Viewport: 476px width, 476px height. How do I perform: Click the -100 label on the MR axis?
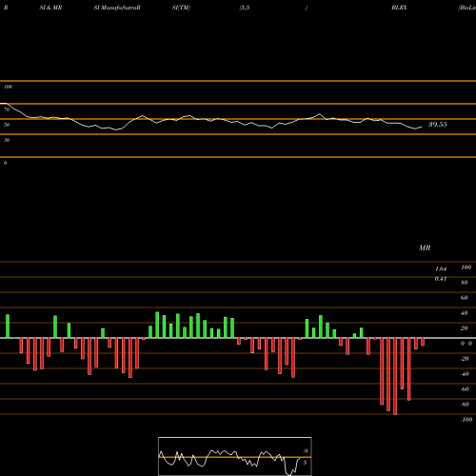[x=466, y=420]
